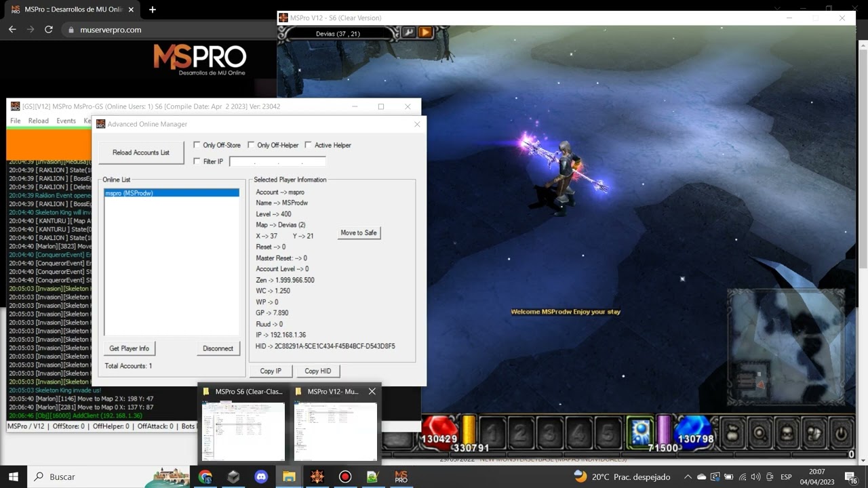The image size is (868, 488).
Task: Click the volume icon in system tray
Action: [x=755, y=477]
